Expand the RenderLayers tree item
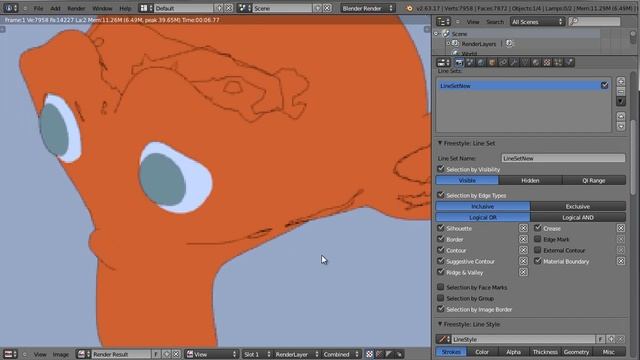Viewport: 640px width, 360px height. point(448,43)
